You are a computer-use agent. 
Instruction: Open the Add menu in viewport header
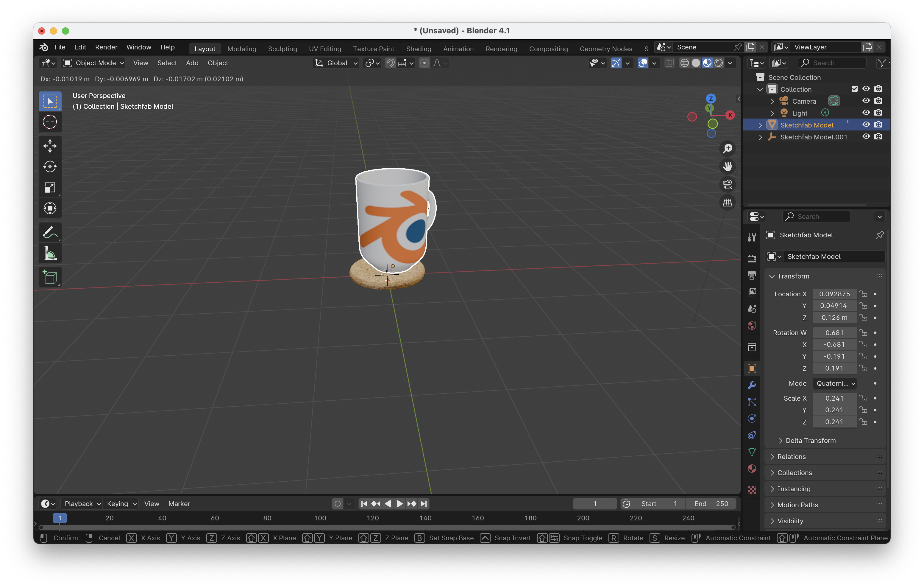192,63
